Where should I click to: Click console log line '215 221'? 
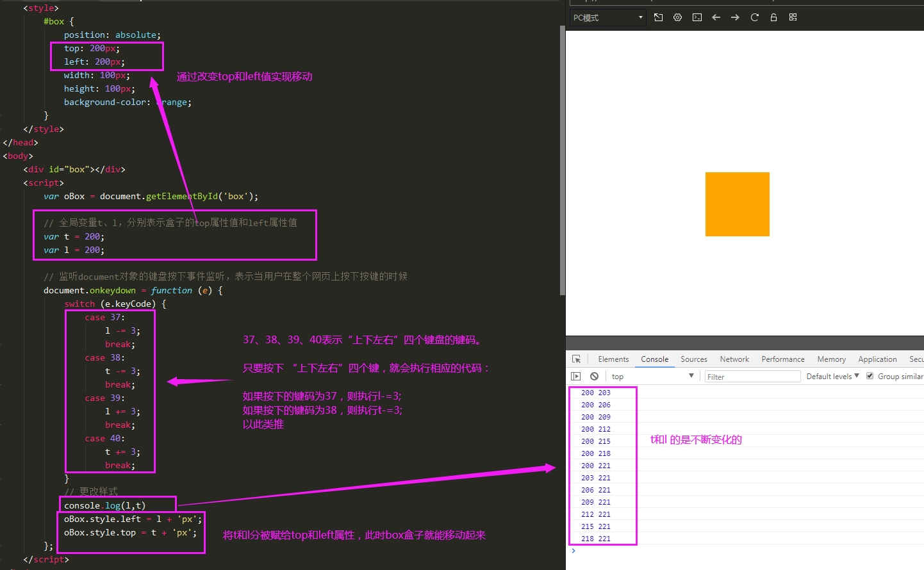click(596, 526)
